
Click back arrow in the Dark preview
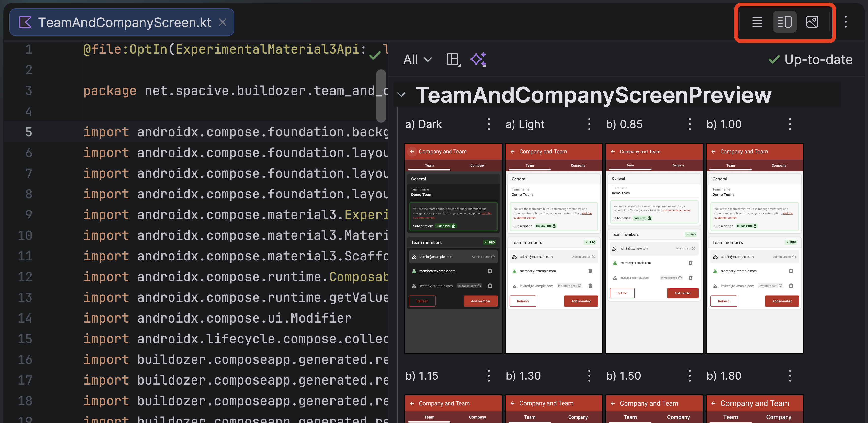(x=412, y=152)
